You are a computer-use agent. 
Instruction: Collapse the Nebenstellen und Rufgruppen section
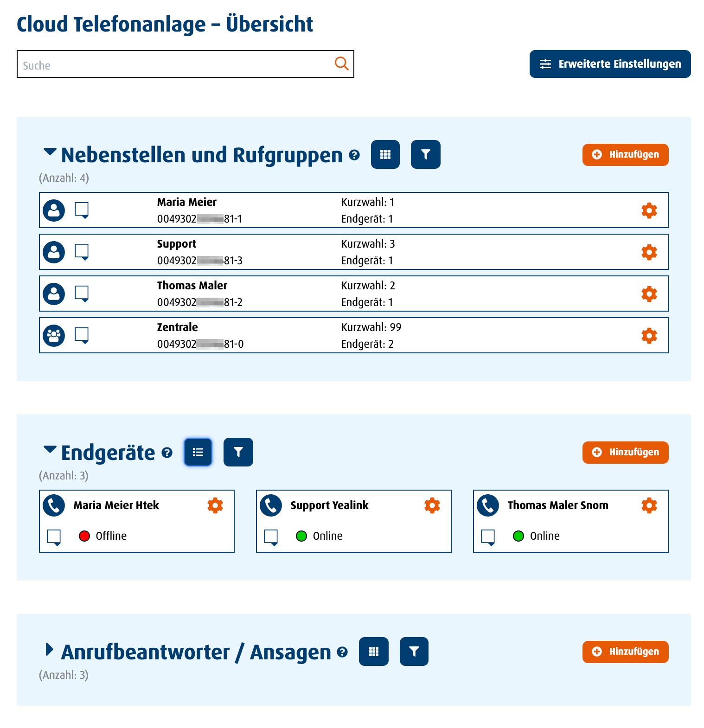50,152
